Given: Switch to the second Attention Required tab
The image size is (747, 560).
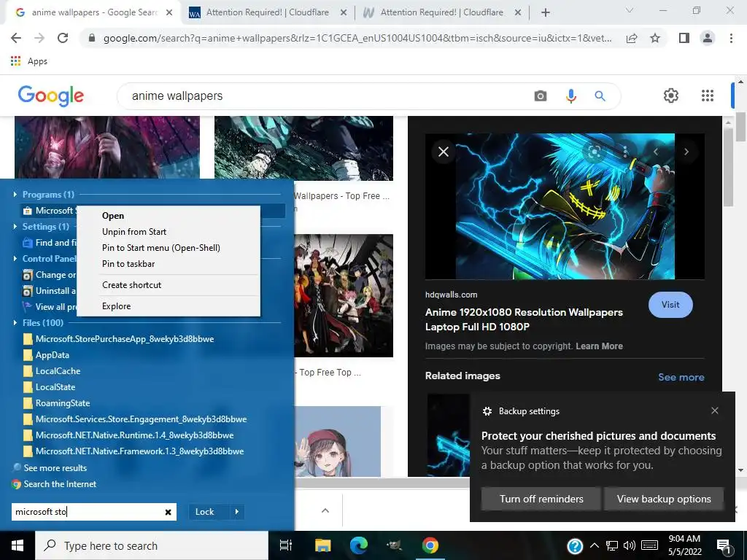Looking at the screenshot, I should pos(441,12).
